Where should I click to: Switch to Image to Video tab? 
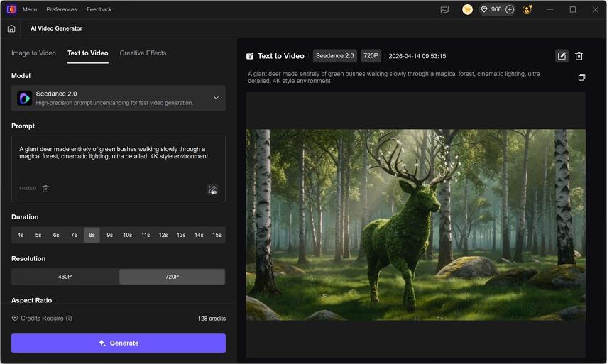point(33,53)
